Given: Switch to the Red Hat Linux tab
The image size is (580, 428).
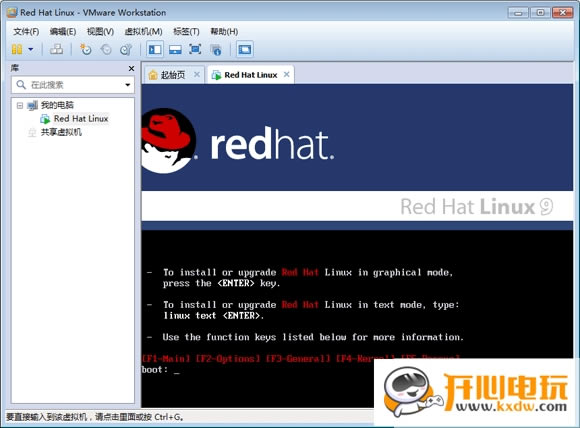Looking at the screenshot, I should (x=250, y=75).
